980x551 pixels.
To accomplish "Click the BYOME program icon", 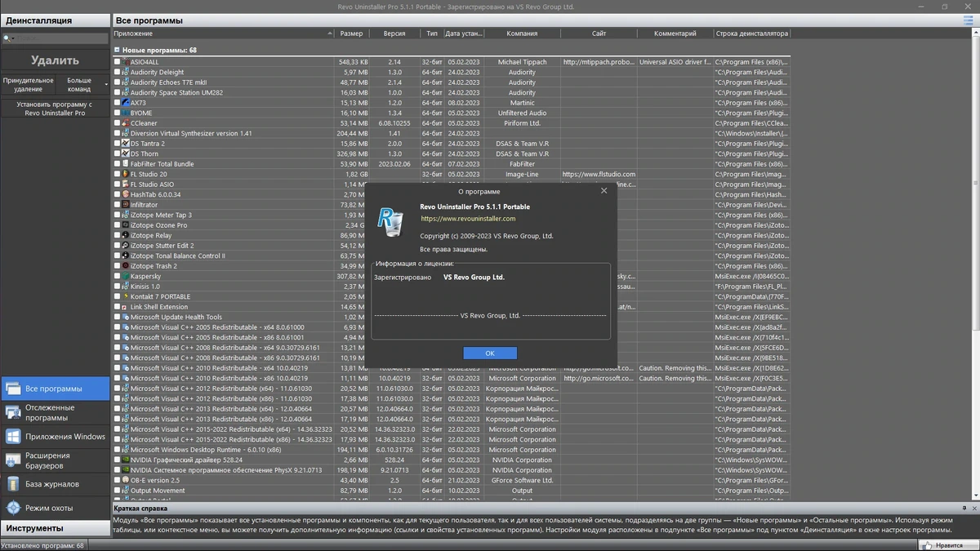I will tap(125, 113).
